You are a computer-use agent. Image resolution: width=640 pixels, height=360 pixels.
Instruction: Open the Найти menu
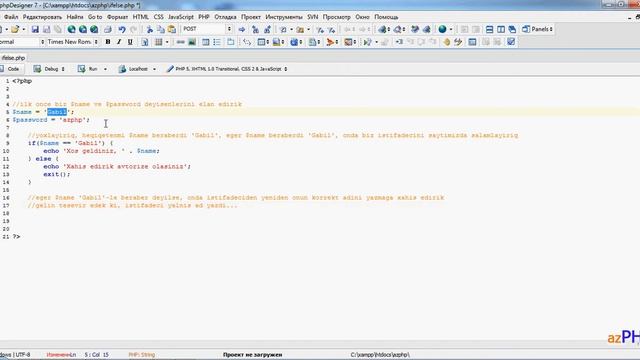point(75,17)
